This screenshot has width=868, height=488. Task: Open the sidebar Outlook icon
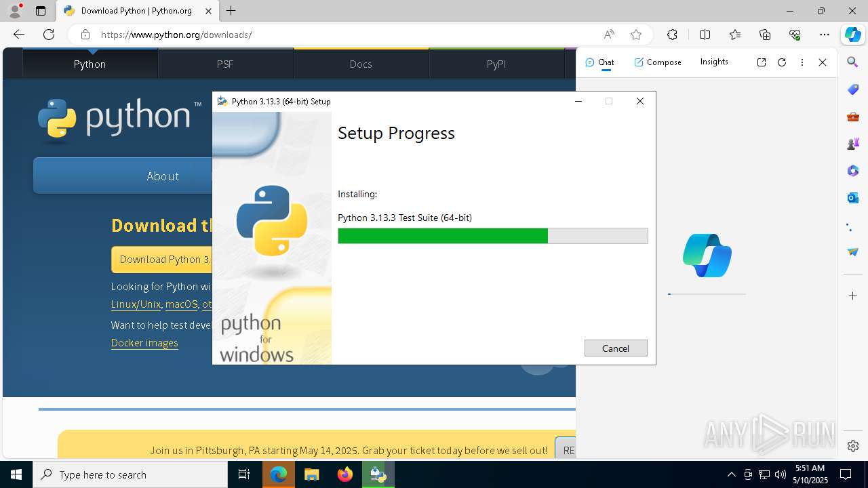tap(853, 198)
